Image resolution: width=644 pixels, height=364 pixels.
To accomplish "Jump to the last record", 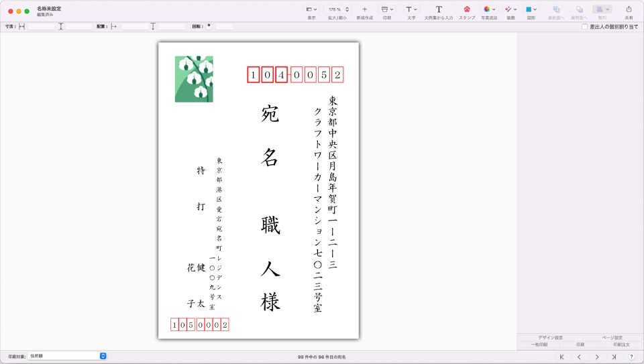I will click(614, 357).
